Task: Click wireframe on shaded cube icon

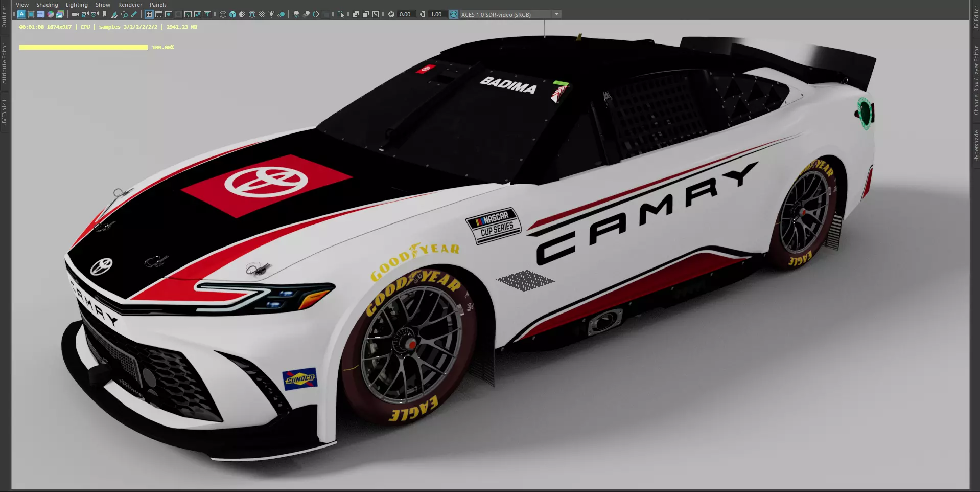Action: [252, 14]
